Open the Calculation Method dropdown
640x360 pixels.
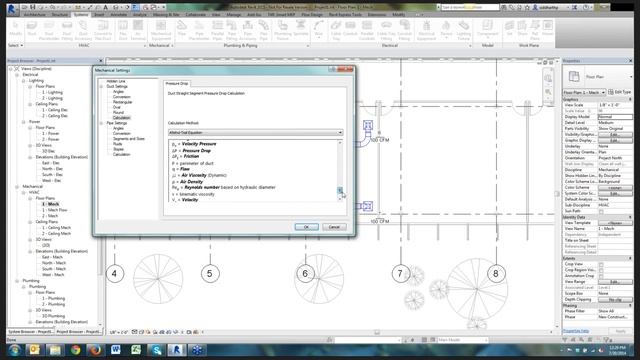256,133
